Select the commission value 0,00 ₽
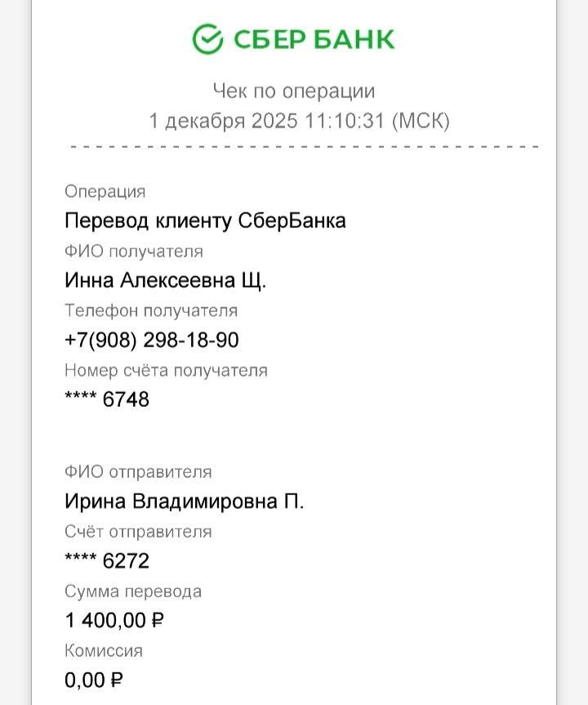 click(x=94, y=680)
